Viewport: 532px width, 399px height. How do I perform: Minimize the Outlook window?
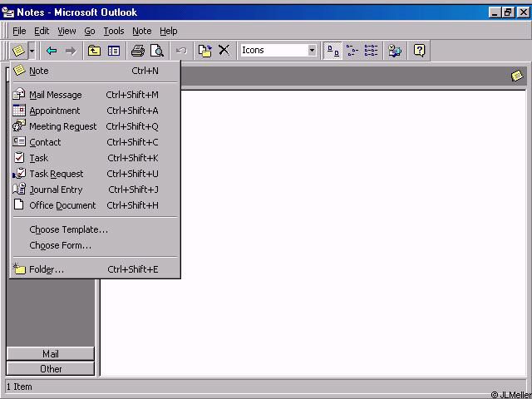[x=495, y=12]
